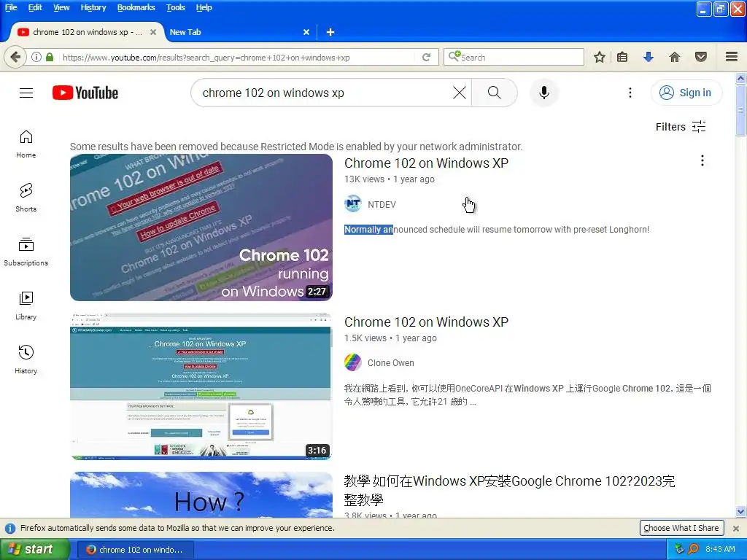Open the Tools menu

(176, 7)
